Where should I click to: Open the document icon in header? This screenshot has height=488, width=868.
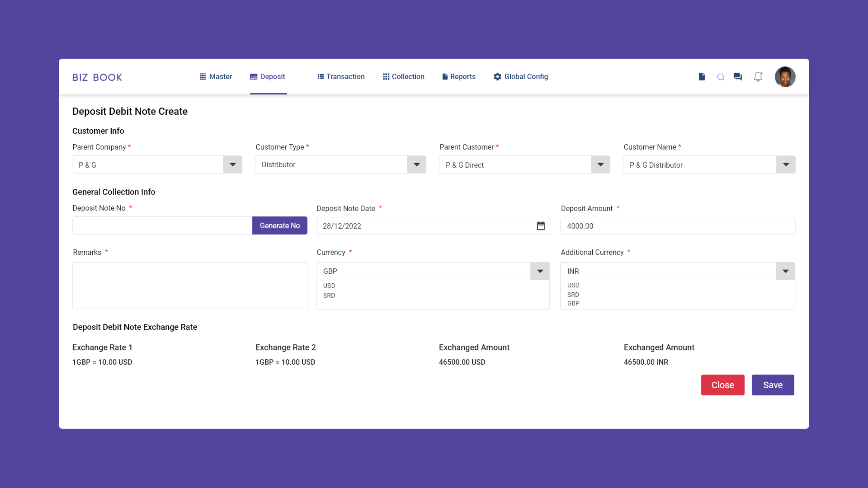pos(702,77)
